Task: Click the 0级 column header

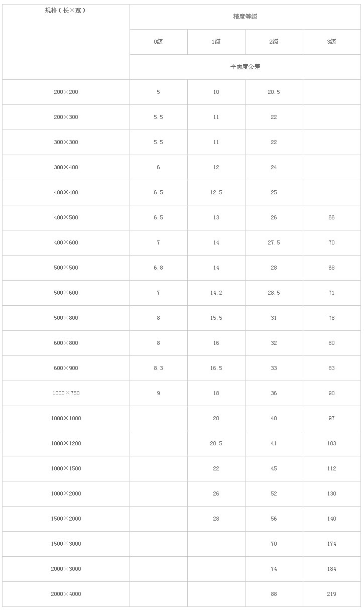Action: tap(159, 42)
